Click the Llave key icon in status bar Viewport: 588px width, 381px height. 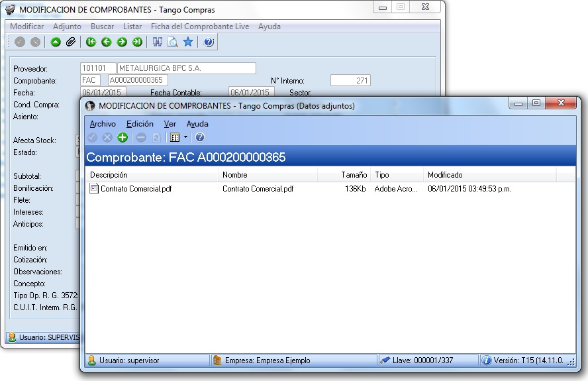(385, 360)
